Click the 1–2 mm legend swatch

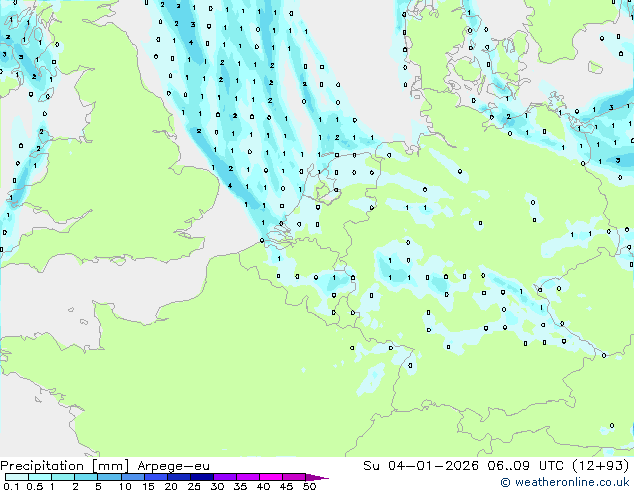click(x=63, y=477)
